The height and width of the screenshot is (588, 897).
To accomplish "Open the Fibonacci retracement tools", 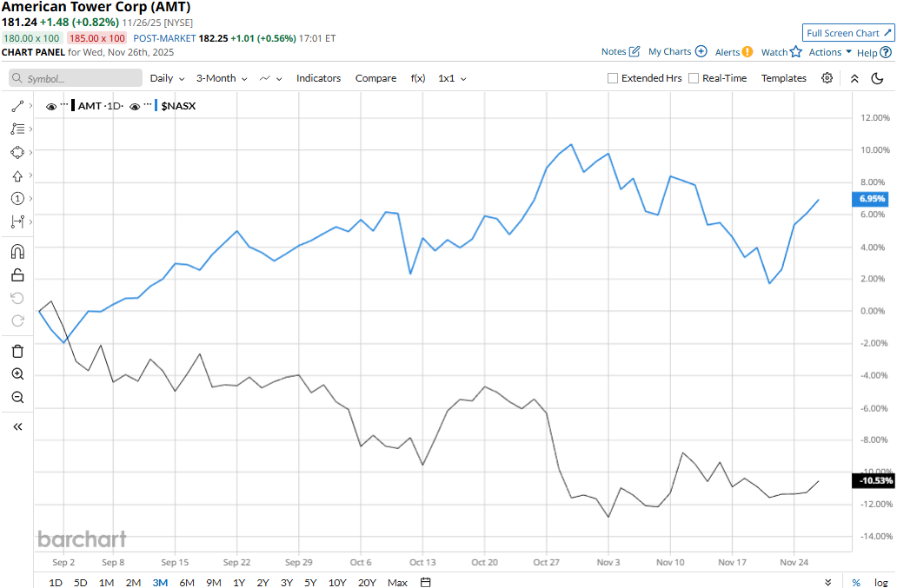I will (x=17, y=129).
